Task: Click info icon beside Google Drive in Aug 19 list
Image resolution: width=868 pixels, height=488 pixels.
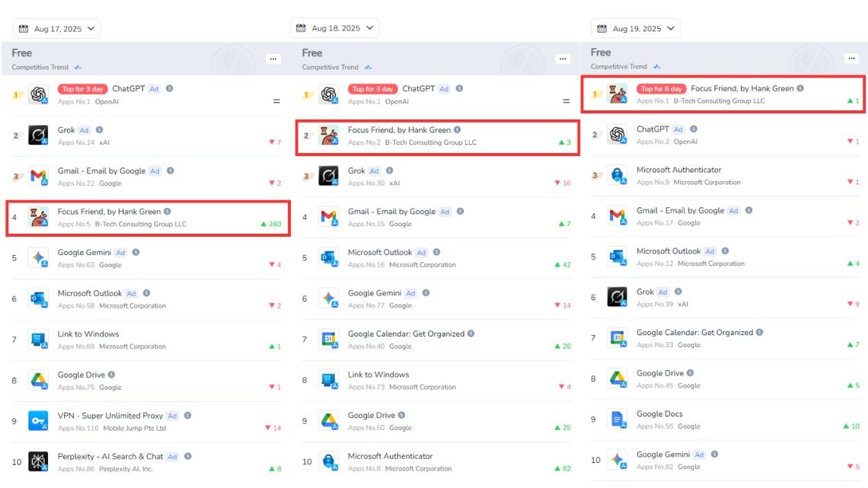Action: point(691,373)
